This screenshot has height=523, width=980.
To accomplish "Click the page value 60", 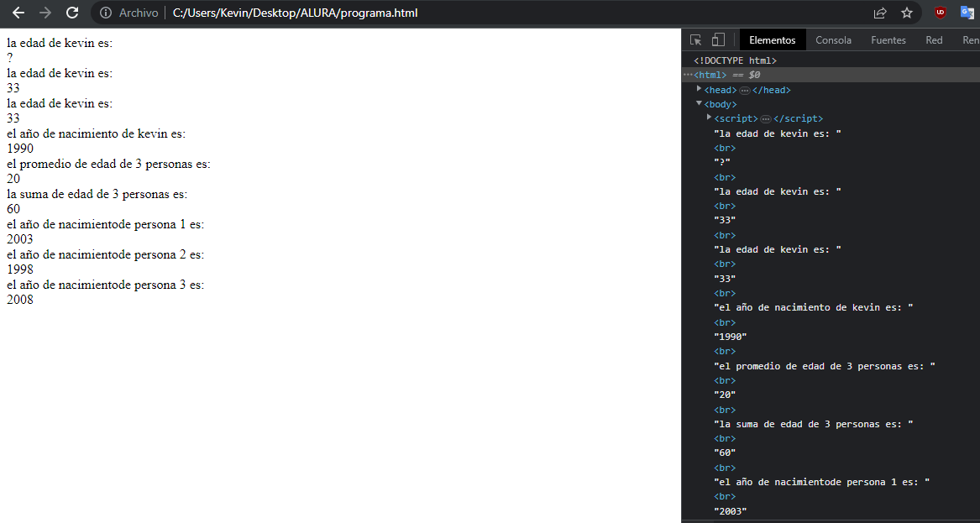I will coord(13,209).
